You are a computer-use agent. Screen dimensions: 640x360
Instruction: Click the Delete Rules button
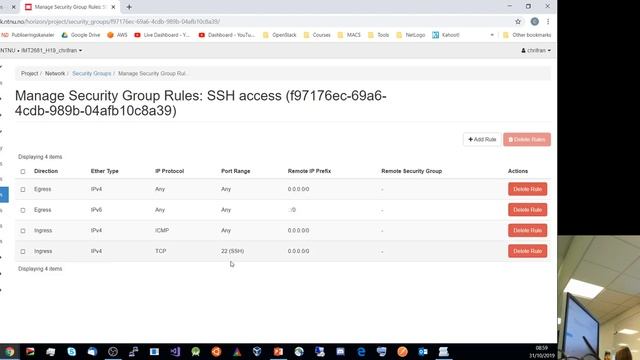(x=527, y=140)
